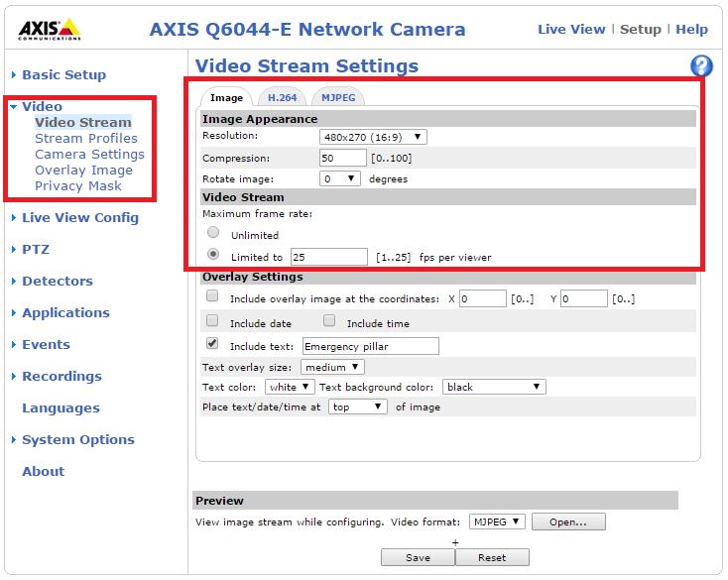This screenshot has height=580, width=728.
Task: Open the Text color dropdown
Action: (x=290, y=387)
